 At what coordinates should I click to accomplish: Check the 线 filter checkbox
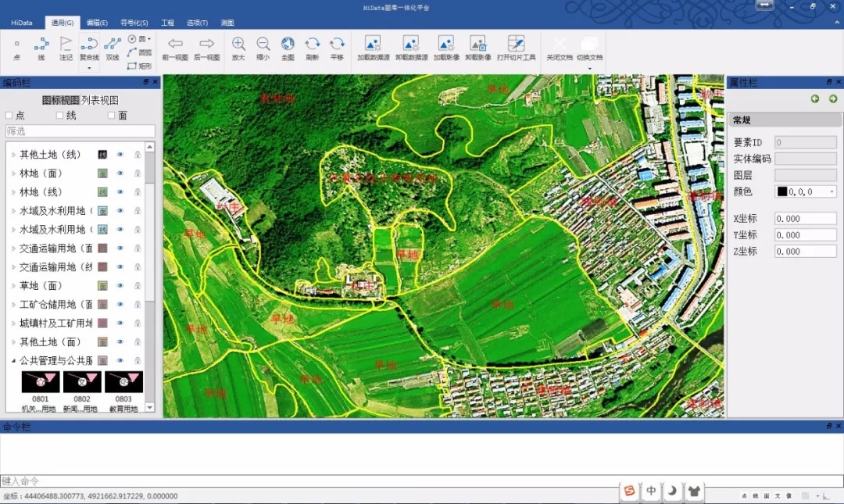59,115
